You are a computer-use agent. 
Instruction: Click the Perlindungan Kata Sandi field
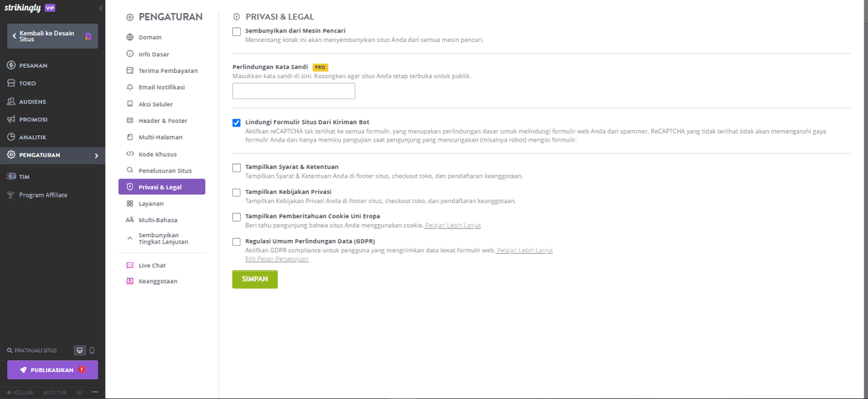click(294, 91)
